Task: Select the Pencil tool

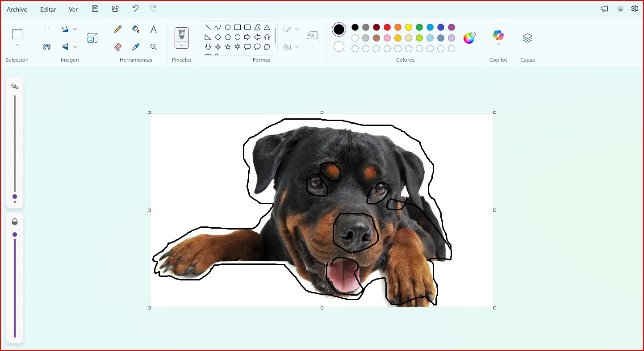Action: coord(118,29)
